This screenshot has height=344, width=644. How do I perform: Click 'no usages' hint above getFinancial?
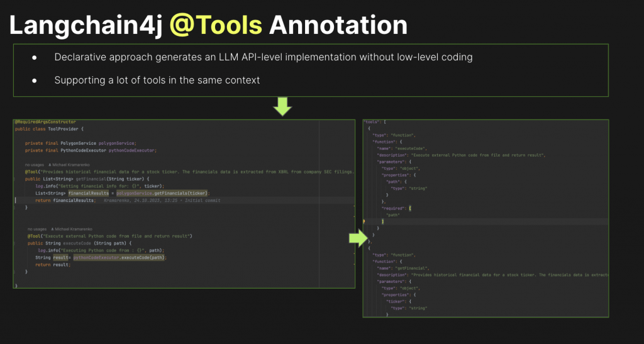point(35,165)
